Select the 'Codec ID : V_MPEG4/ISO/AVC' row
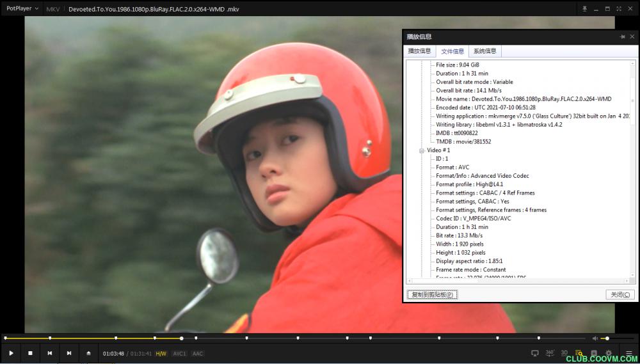Image resolution: width=640 pixels, height=364 pixels. [473, 219]
